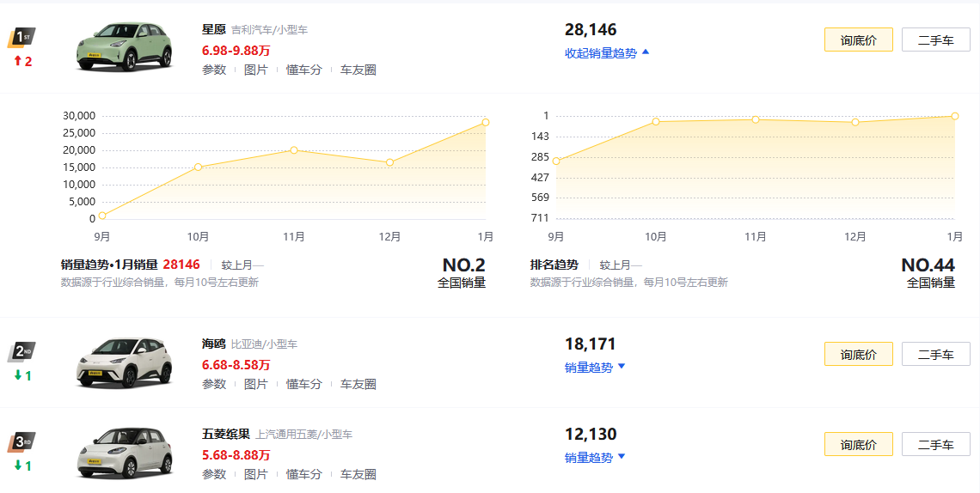The width and height of the screenshot is (980, 493).
Task: Open 懂车分 for 星愿
Action: (303, 70)
